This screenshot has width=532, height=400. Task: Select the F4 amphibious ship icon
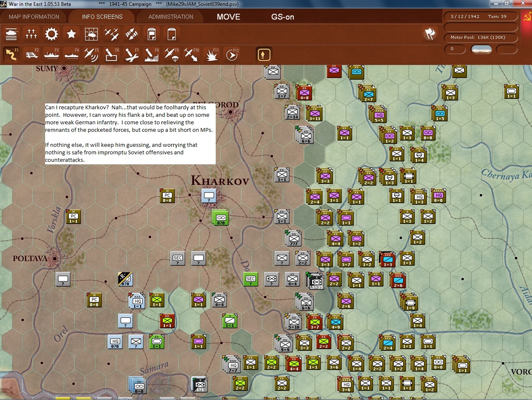71,55
